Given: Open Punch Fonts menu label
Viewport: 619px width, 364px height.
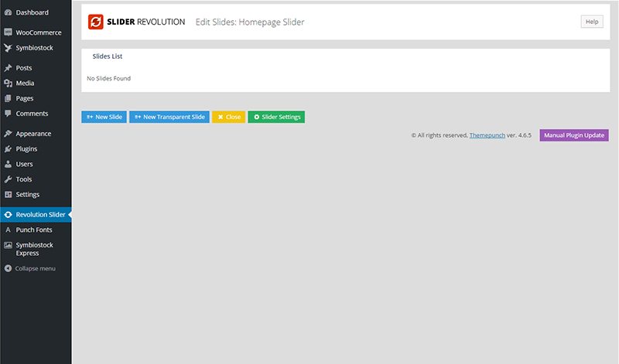Looking at the screenshot, I should click(x=34, y=230).
